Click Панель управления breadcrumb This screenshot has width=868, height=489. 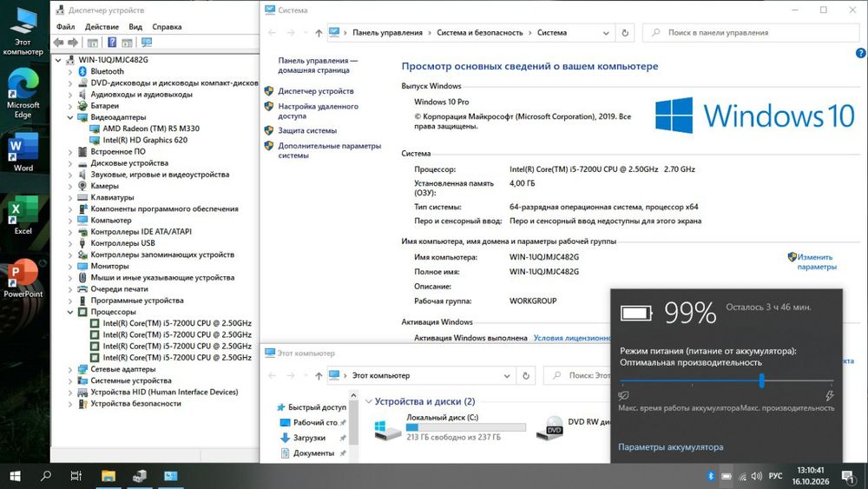387,33
